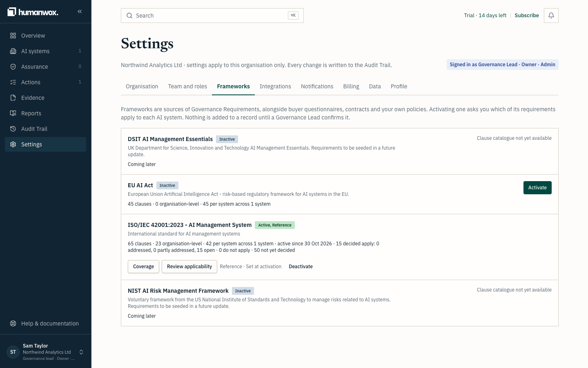Image resolution: width=588 pixels, height=368 pixels.
Task: Switch to the Billing tab
Action: pyautogui.click(x=351, y=86)
